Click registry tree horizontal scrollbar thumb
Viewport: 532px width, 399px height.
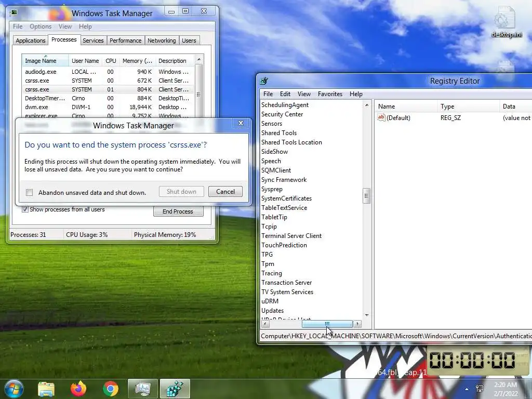[327, 324]
